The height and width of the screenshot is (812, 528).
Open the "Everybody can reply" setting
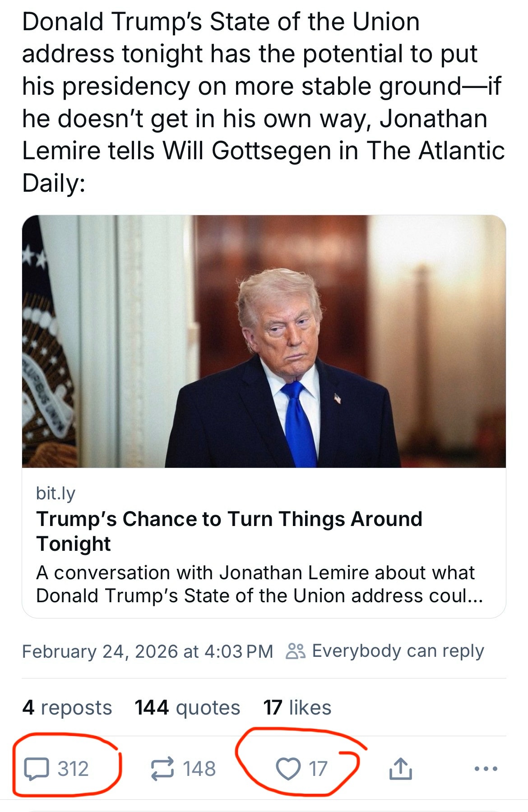[x=398, y=651]
